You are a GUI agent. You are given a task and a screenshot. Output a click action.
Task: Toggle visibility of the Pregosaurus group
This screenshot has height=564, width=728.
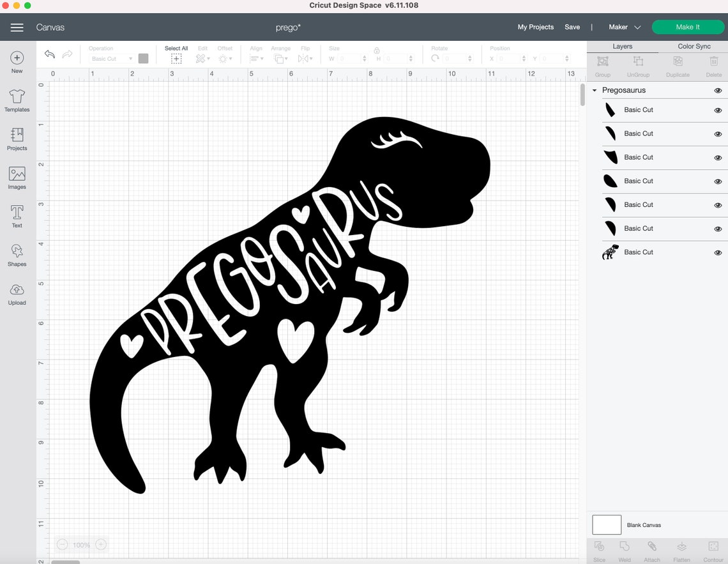(x=718, y=90)
